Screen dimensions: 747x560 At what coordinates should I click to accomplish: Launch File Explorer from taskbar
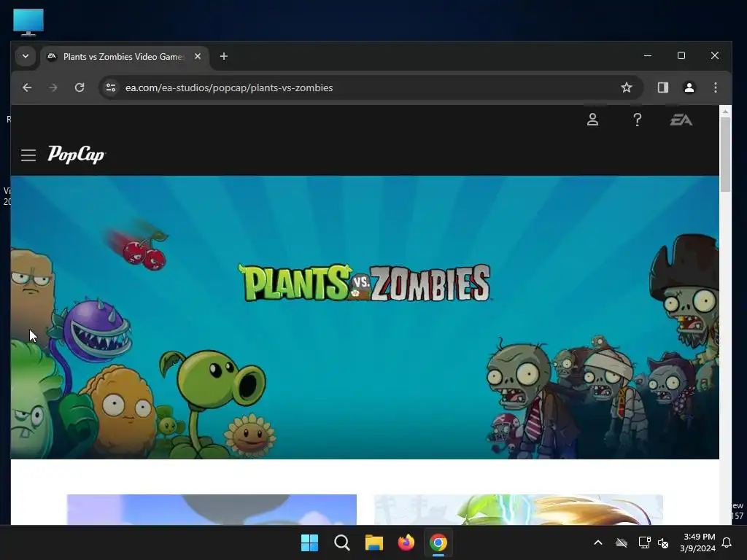[x=374, y=542]
